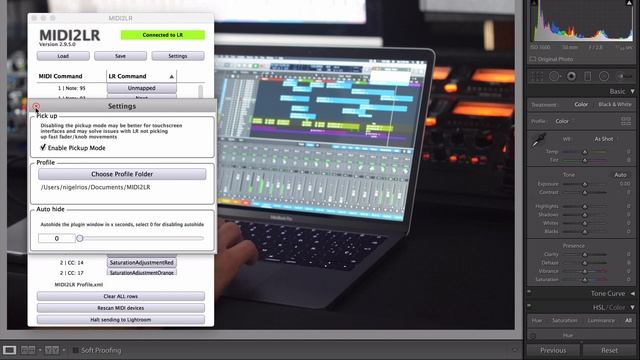Open the SaturationAdjustmentRed command dropdown
The height and width of the screenshot is (360, 640).
pyautogui.click(x=142, y=262)
